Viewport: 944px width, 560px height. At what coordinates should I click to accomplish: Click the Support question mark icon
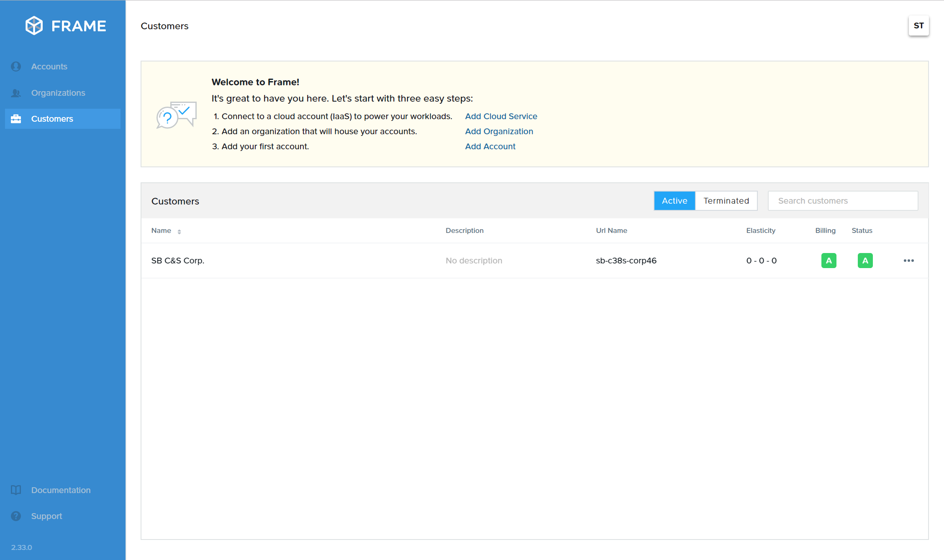pos(16,516)
